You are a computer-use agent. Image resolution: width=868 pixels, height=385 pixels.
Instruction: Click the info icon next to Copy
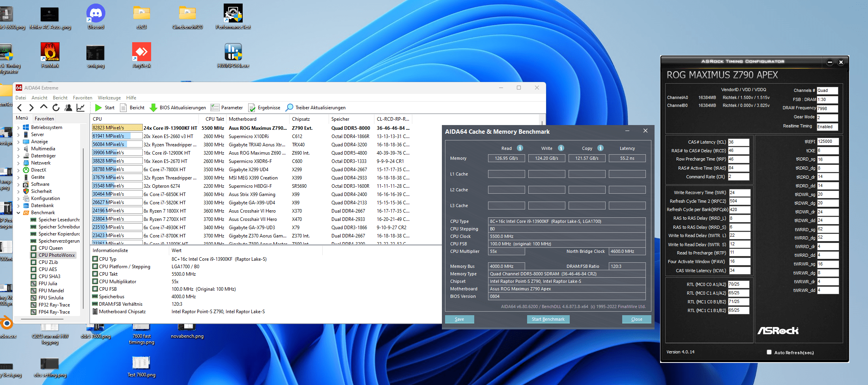coord(600,148)
